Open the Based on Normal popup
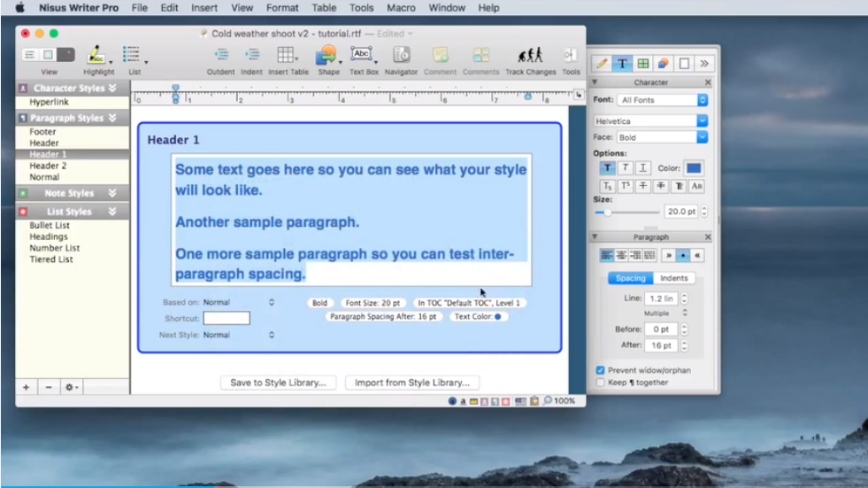 (x=239, y=303)
